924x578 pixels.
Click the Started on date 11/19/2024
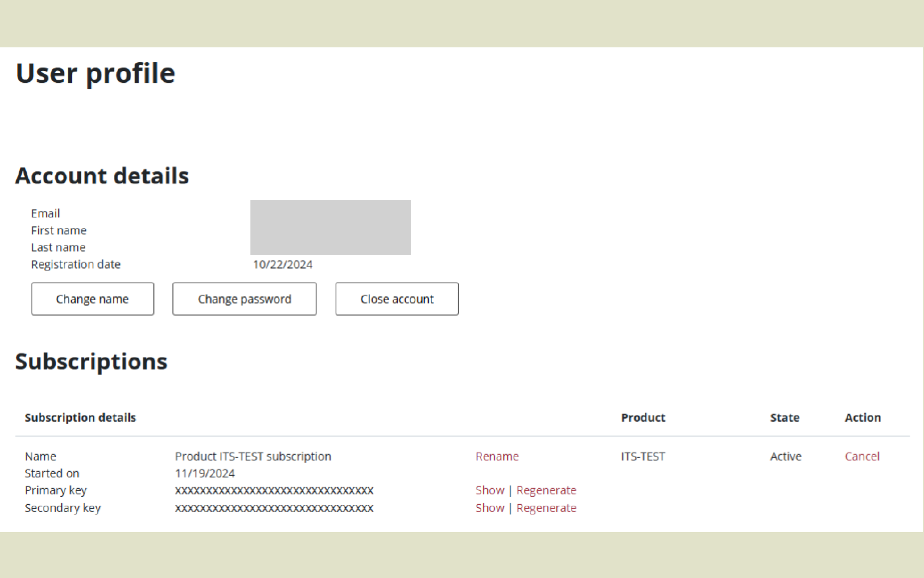(x=205, y=473)
